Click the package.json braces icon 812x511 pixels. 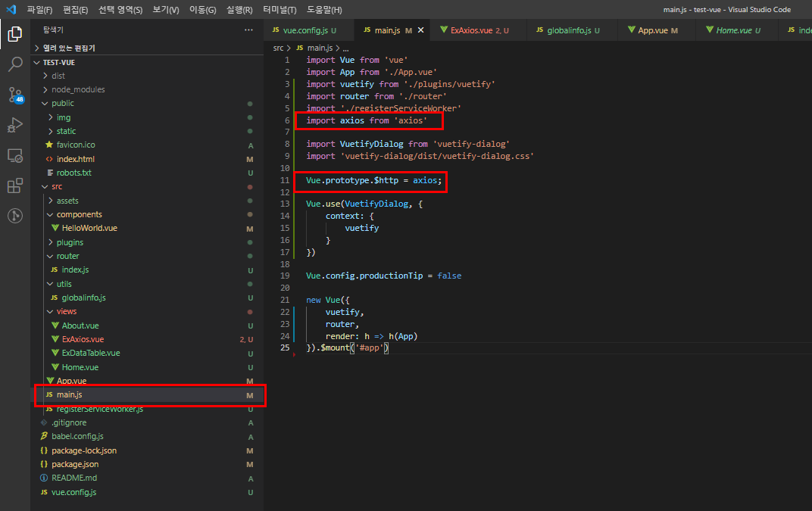[44, 464]
